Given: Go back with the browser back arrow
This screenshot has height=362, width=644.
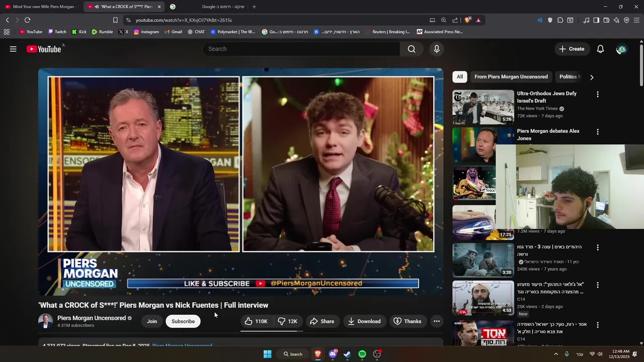Looking at the screenshot, I should point(7,20).
